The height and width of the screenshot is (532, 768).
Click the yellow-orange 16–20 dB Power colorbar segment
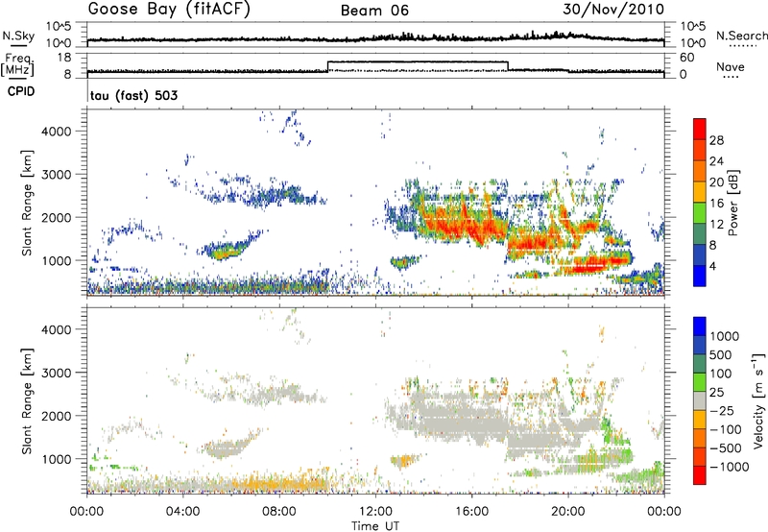coord(700,192)
